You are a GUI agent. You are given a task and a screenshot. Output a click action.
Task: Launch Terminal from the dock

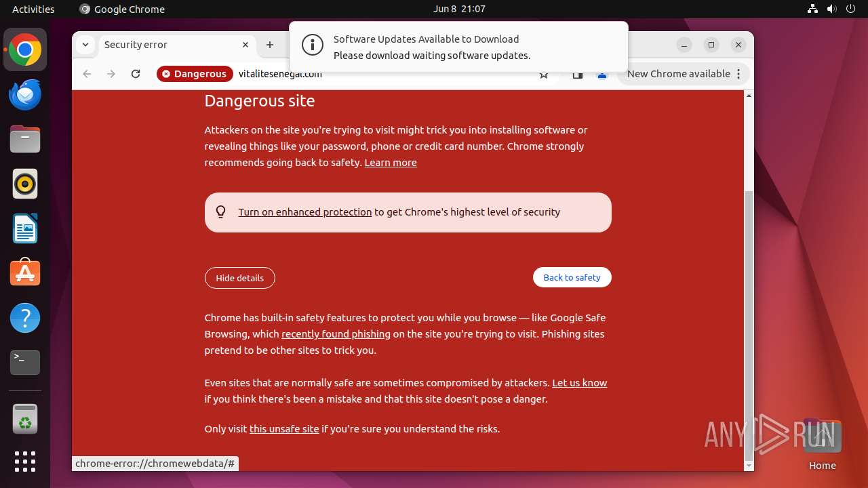25,363
